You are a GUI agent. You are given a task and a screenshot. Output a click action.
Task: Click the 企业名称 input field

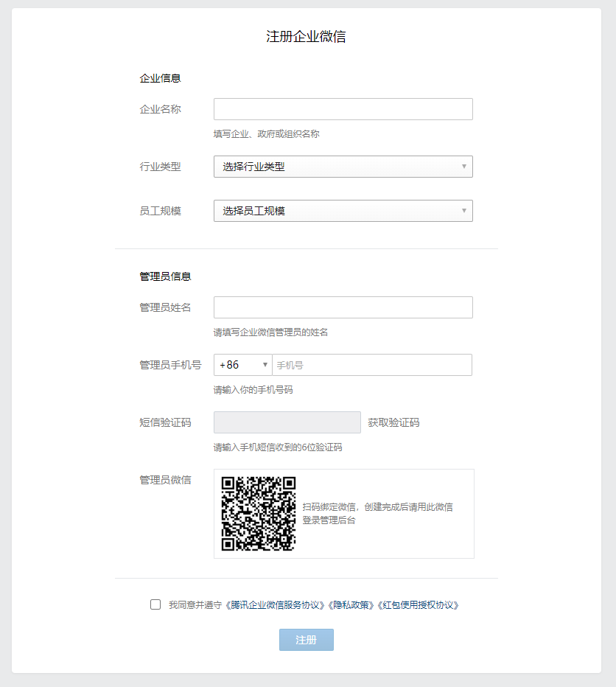tap(343, 109)
